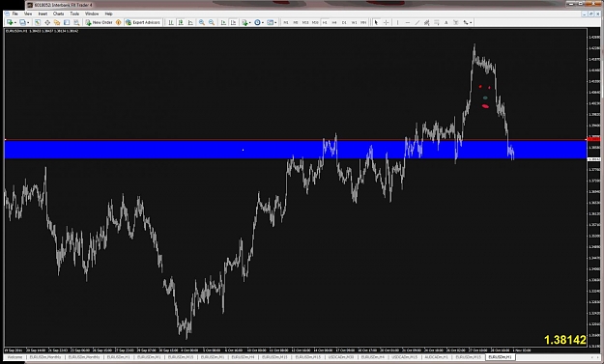Switch to the AUDCADm,H1 chart tab

(436, 357)
